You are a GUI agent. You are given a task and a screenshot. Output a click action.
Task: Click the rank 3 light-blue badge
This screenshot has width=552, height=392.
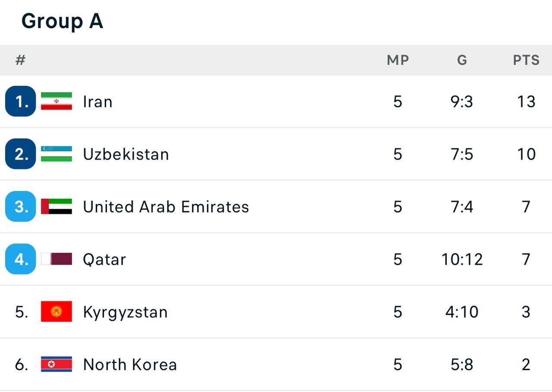20,207
